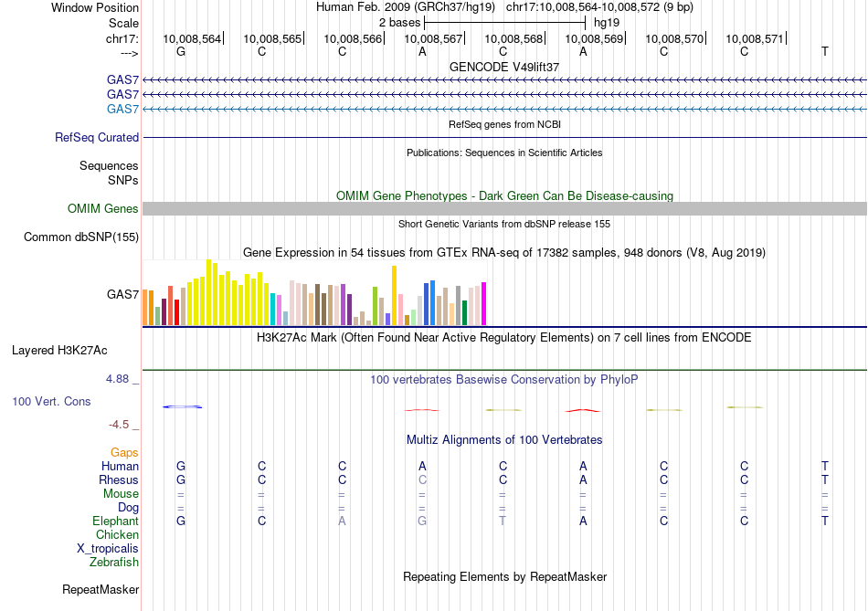Select the Layered H3K27Ac track label

[x=59, y=351]
